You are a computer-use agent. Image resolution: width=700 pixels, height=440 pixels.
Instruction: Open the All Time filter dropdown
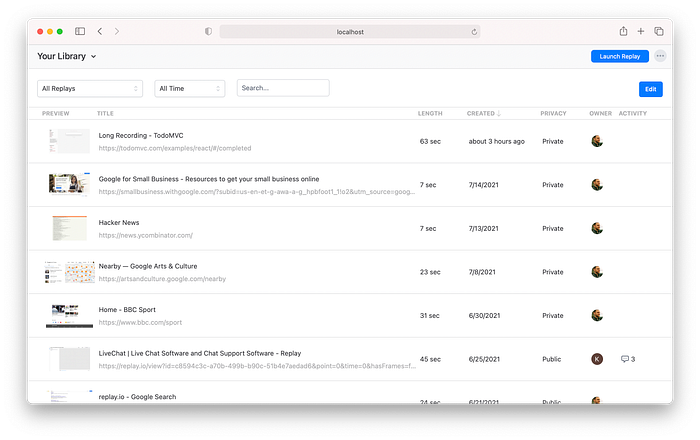tap(190, 88)
